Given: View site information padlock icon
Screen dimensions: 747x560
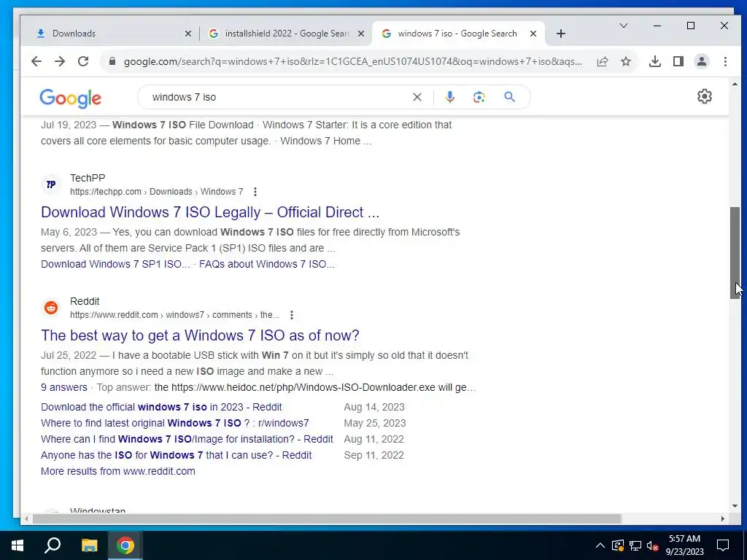Looking at the screenshot, I should pyautogui.click(x=112, y=61).
